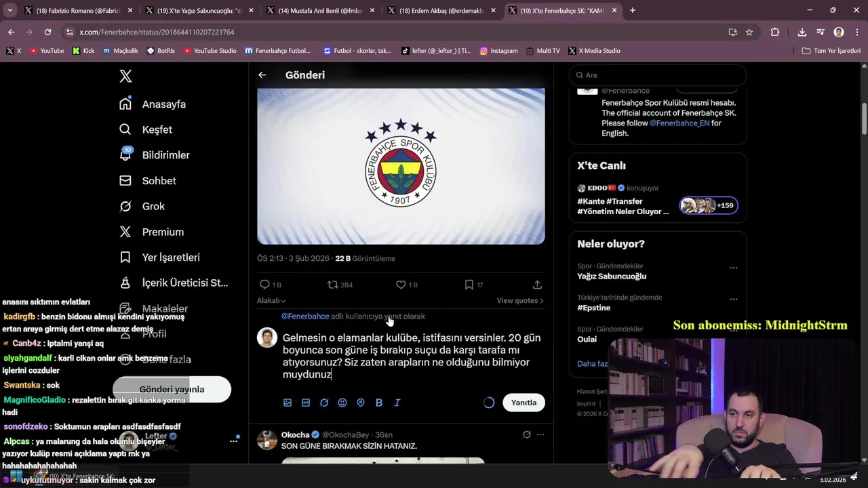868x488 pixels.
Task: Bookmark this page star icon
Action: click(x=749, y=32)
